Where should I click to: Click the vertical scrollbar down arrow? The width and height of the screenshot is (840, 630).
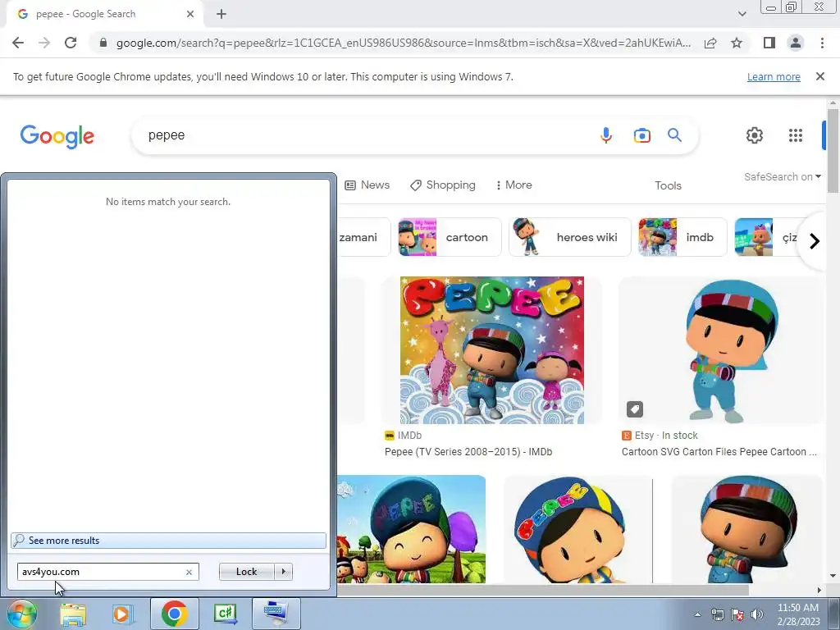click(x=833, y=577)
